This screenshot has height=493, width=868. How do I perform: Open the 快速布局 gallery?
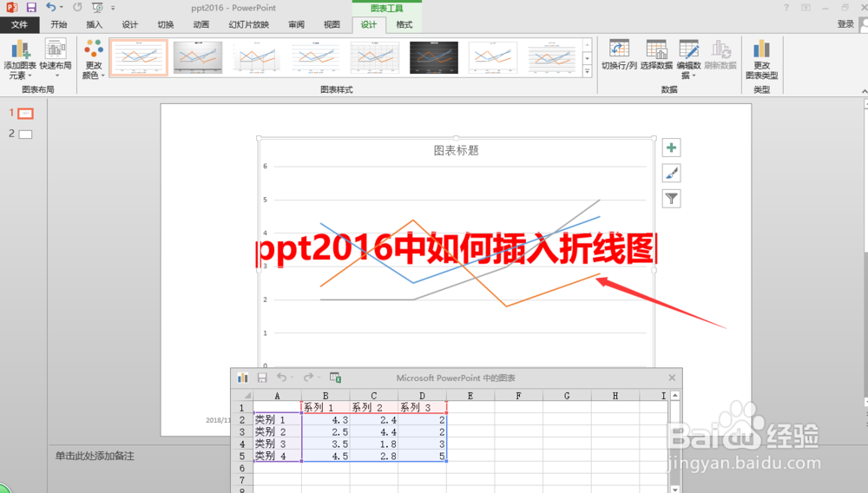click(56, 57)
